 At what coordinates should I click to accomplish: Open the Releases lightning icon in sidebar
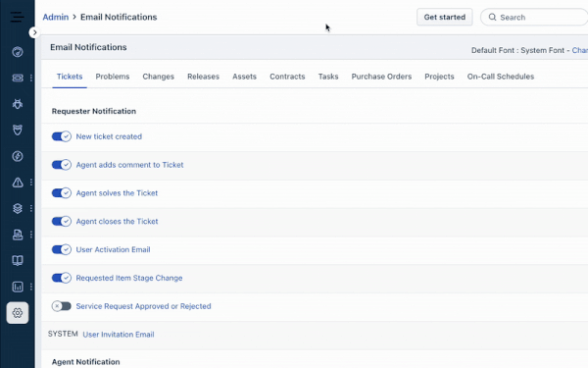tap(18, 156)
